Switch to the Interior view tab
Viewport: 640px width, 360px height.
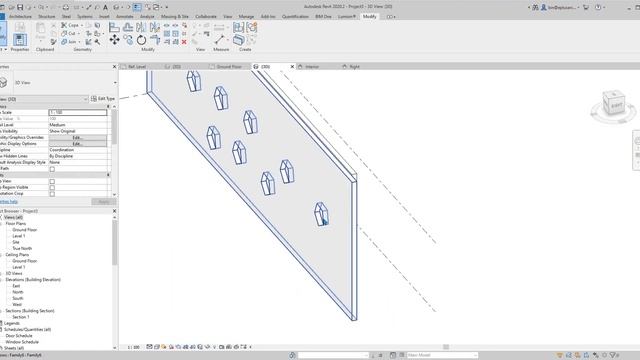coord(312,67)
